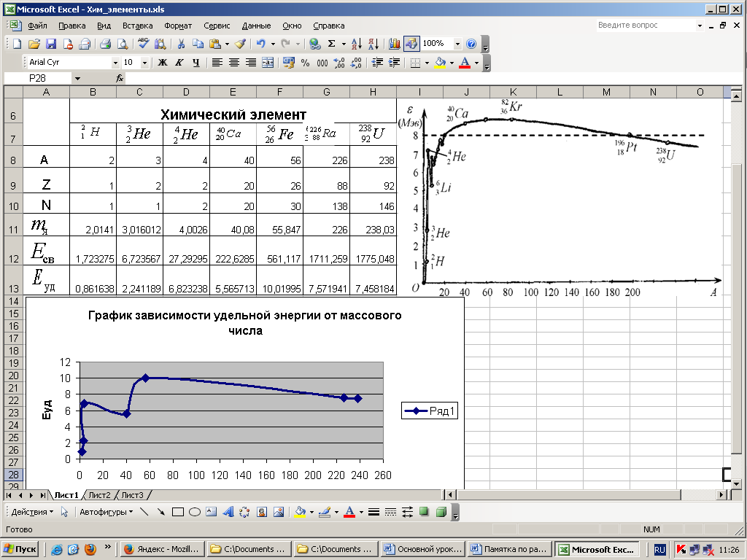Open Excel Help with the question mark icon
Screen dimensions: 747x560
(471, 44)
